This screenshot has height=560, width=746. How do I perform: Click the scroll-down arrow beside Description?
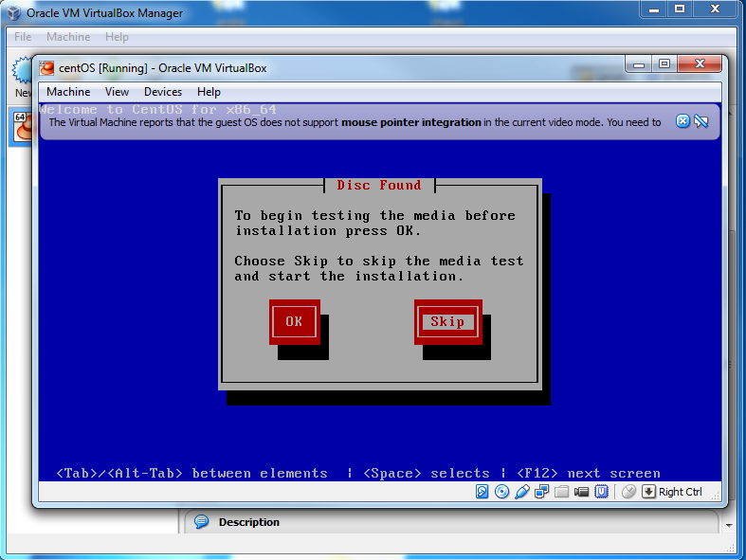(729, 525)
